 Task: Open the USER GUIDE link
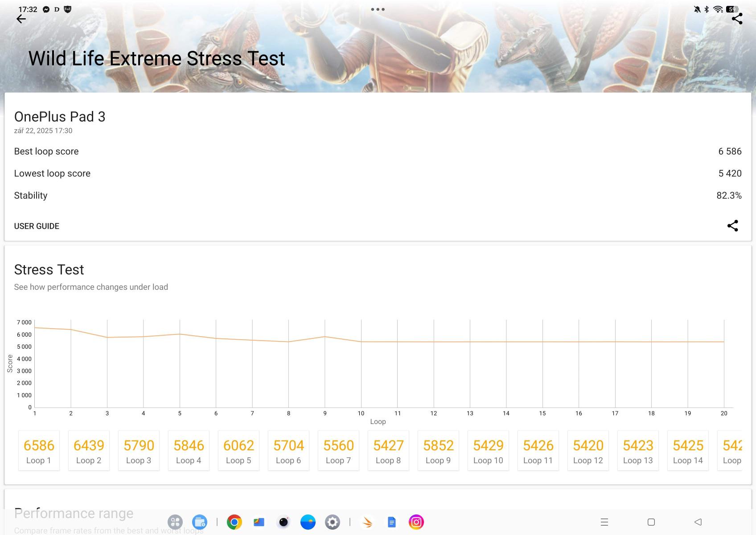(x=37, y=226)
